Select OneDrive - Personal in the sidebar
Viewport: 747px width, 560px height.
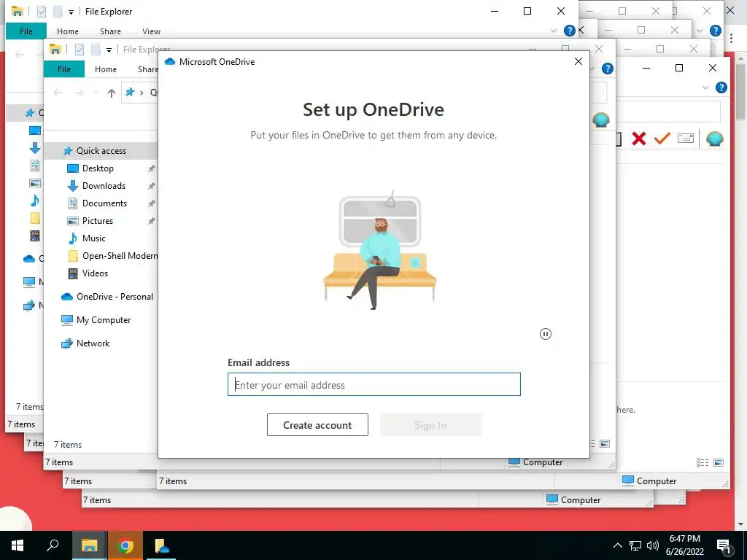[x=115, y=297]
